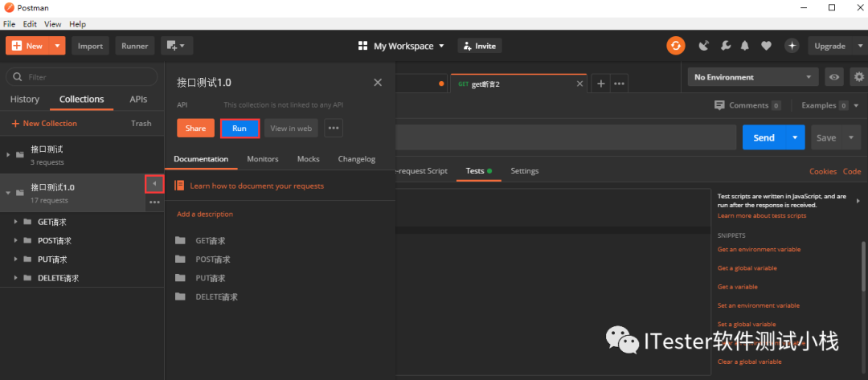Open manage environments gear icon

pyautogui.click(x=859, y=77)
